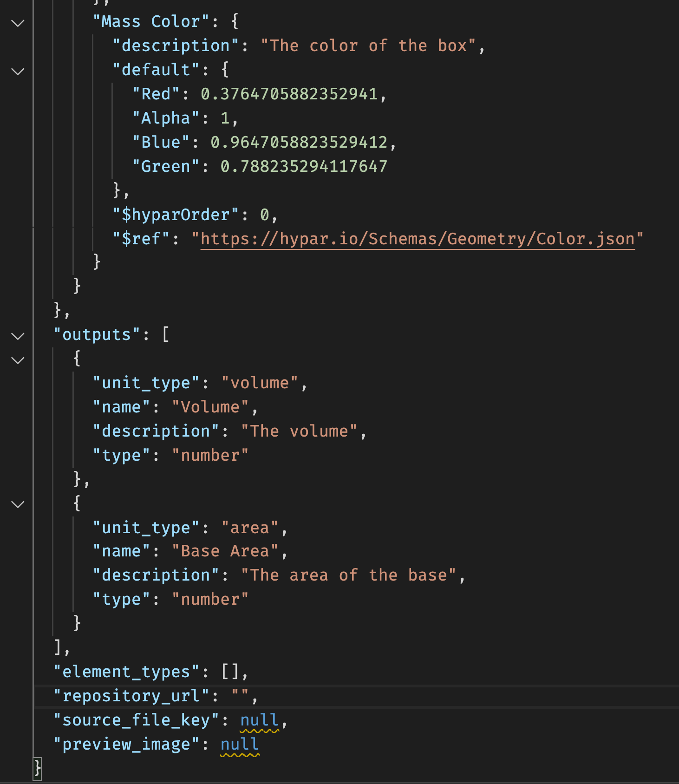Place cursor inside empty repository_url string

241,696
